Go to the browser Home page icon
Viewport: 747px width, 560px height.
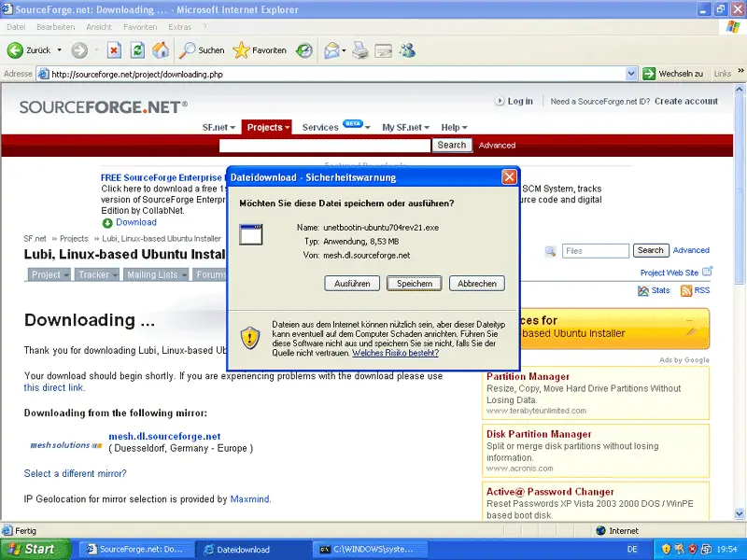(x=161, y=50)
